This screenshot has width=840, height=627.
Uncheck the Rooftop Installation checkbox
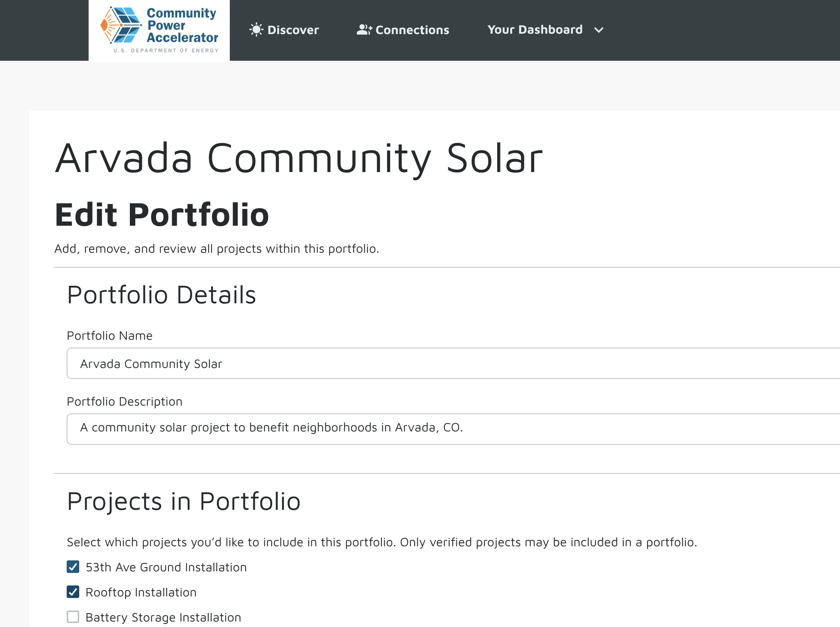[x=73, y=592]
